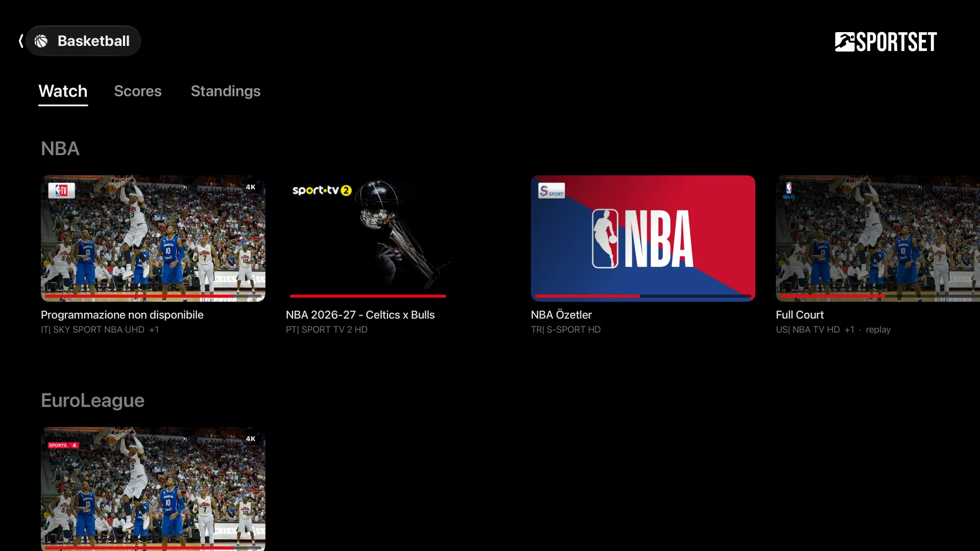
Task: Click the NBA TV logo on the first NBA card
Action: (x=62, y=191)
